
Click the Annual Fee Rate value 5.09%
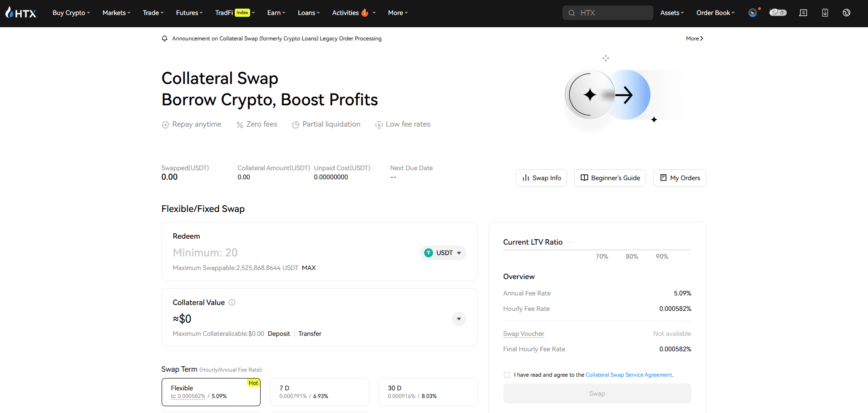pyautogui.click(x=682, y=293)
